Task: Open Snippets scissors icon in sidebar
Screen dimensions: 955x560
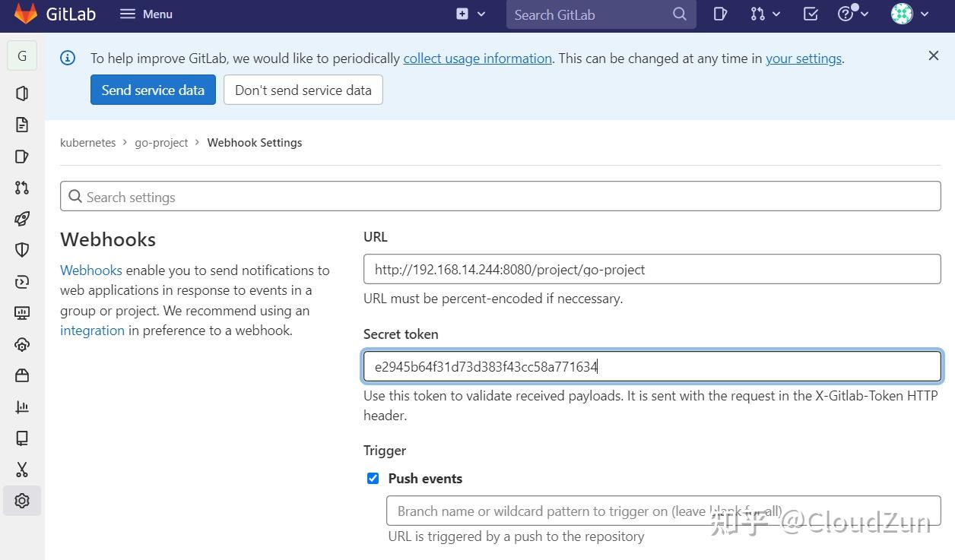Action: pyautogui.click(x=22, y=470)
